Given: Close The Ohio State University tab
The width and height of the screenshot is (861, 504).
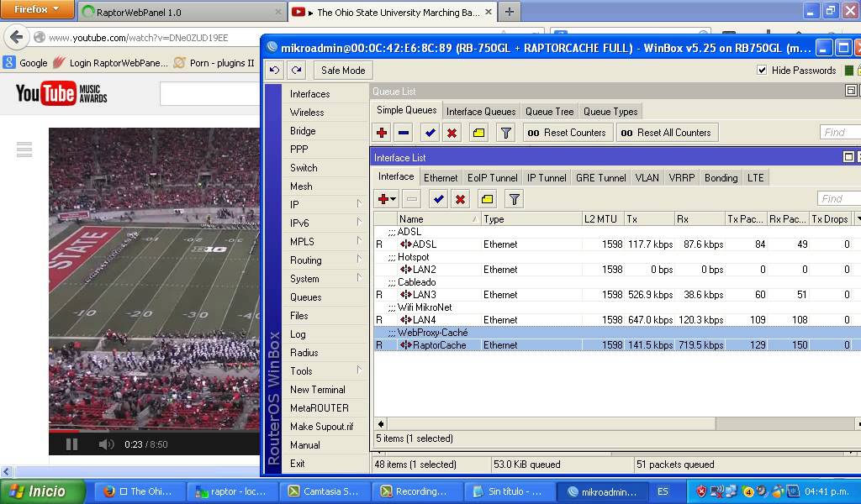Looking at the screenshot, I should click(x=489, y=12).
